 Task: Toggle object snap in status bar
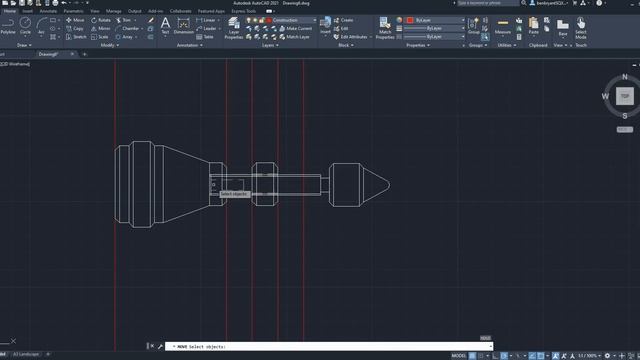540,356
